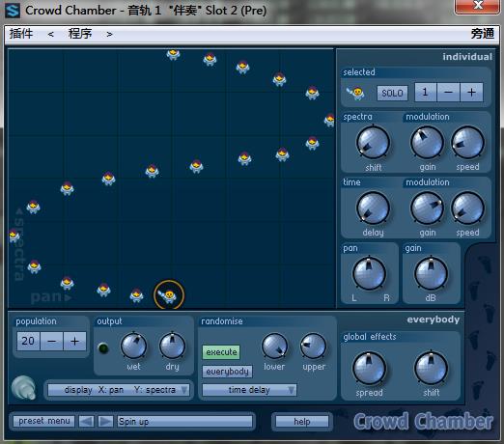
Task: Go to previous program with < arrow
Action: coord(50,34)
